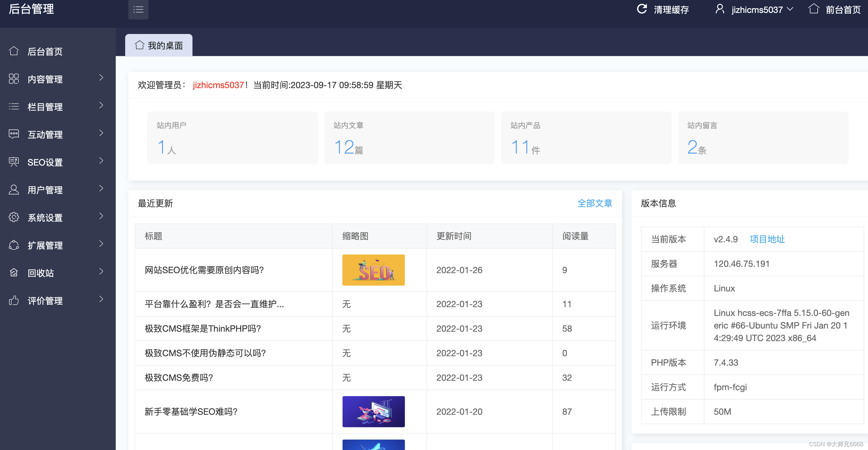Click the home icon beside 后台首页
Viewport: 868px width, 450px height.
14,51
